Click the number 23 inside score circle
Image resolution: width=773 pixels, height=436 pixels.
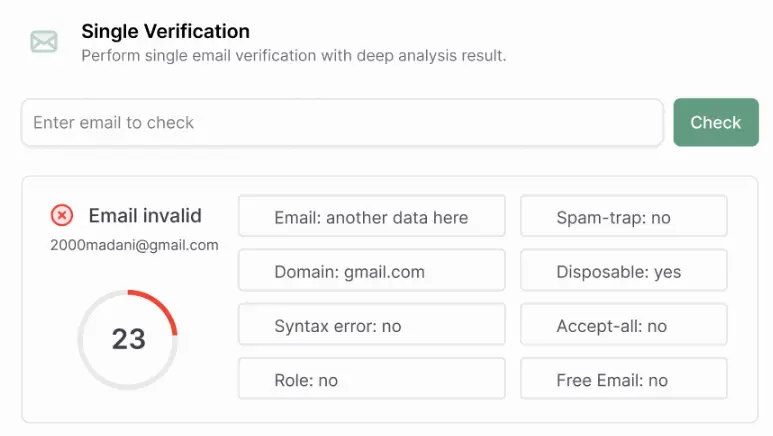tap(129, 339)
